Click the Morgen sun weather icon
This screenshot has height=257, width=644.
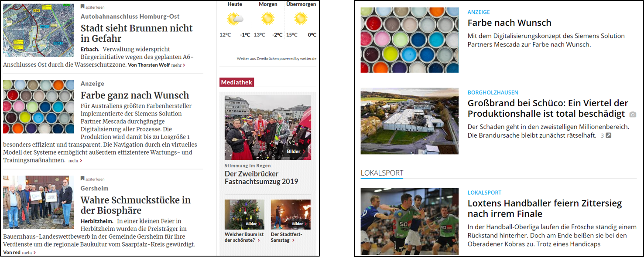[267, 18]
